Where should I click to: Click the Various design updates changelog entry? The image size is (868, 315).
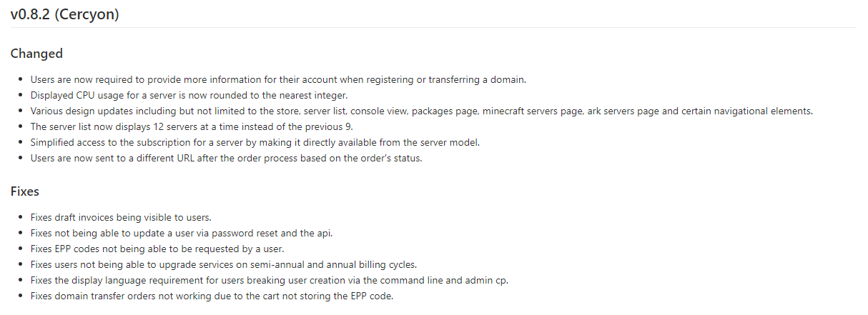[421, 111]
